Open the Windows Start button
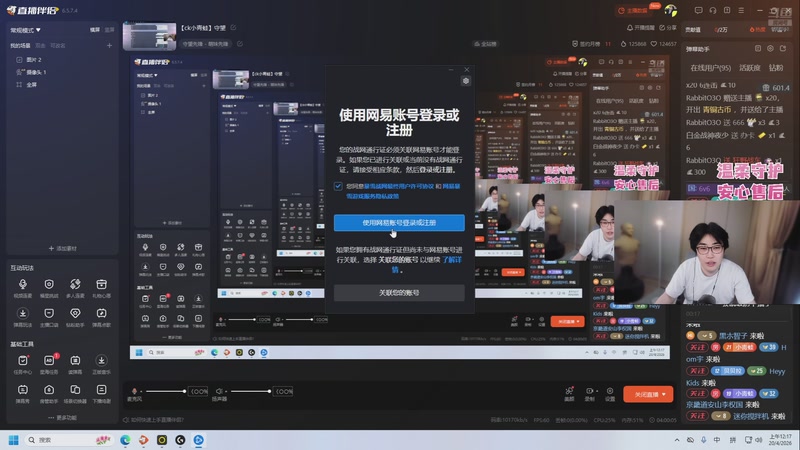Image resolution: width=800 pixels, height=450 pixels. tap(14, 440)
